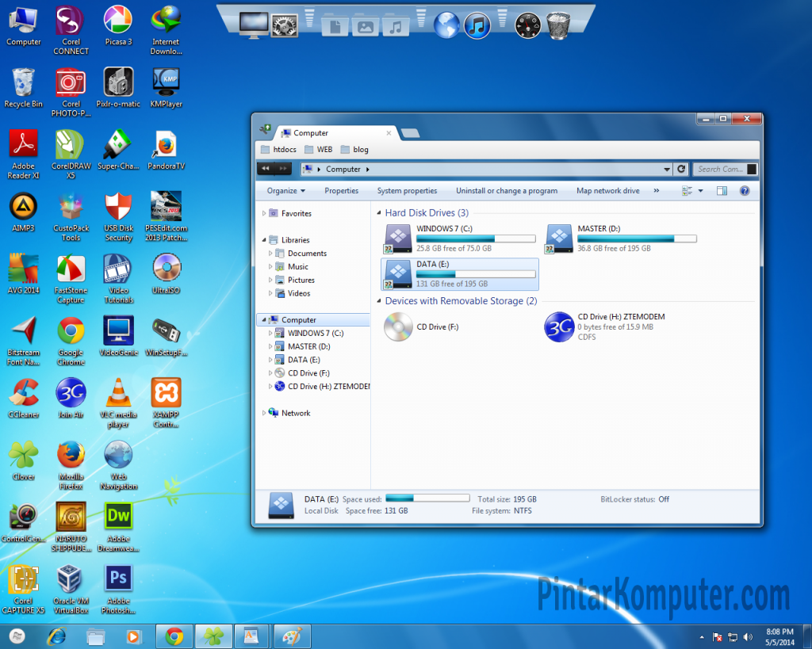The image size is (812, 649).
Task: Click the globe icon in top dock
Action: click(x=446, y=25)
